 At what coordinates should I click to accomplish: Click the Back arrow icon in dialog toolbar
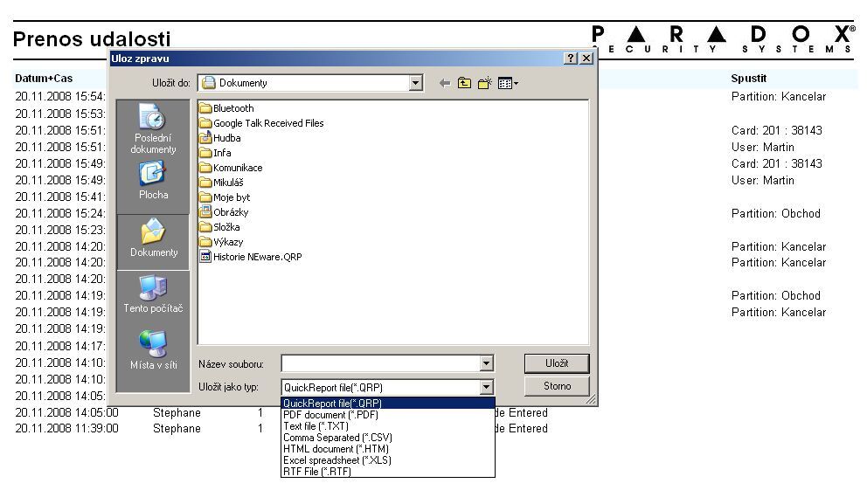coord(445,83)
